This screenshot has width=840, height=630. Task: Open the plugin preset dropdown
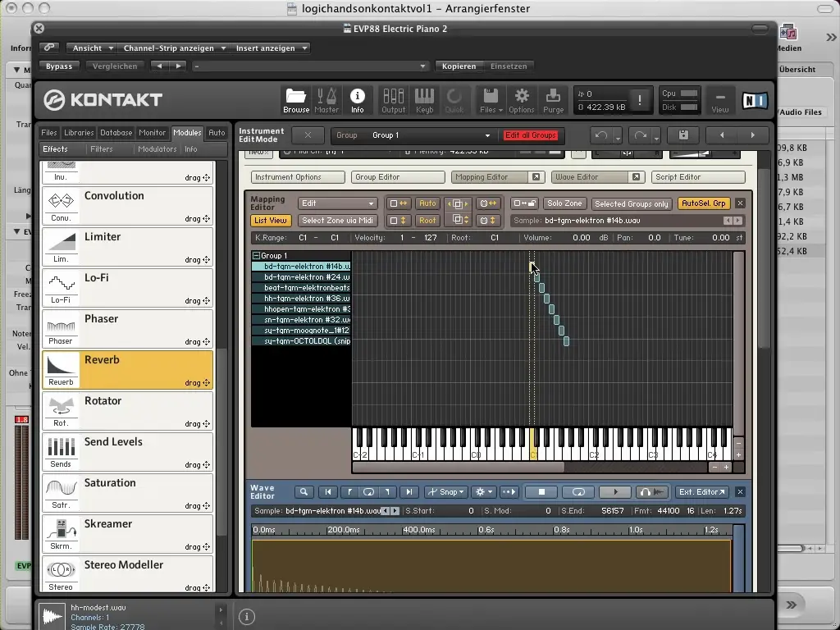(x=311, y=66)
